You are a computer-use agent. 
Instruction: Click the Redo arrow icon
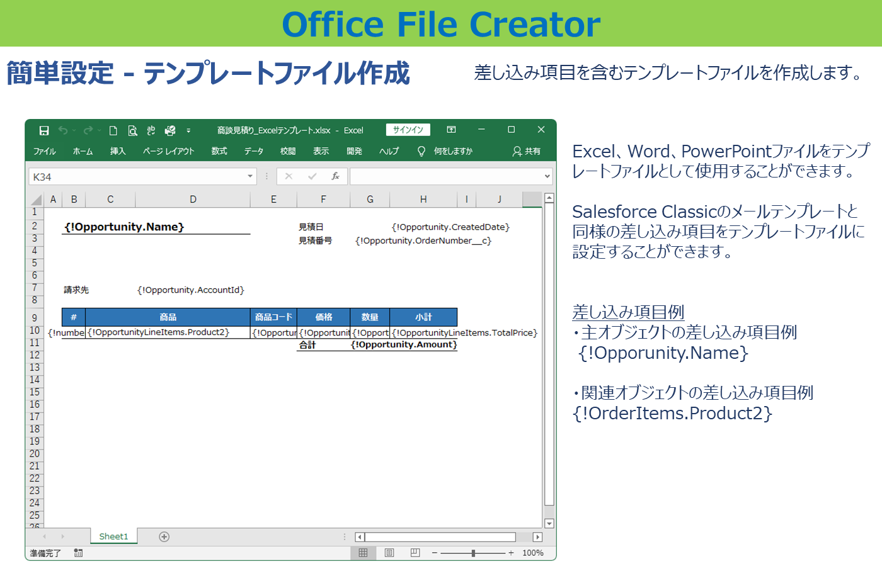88,130
